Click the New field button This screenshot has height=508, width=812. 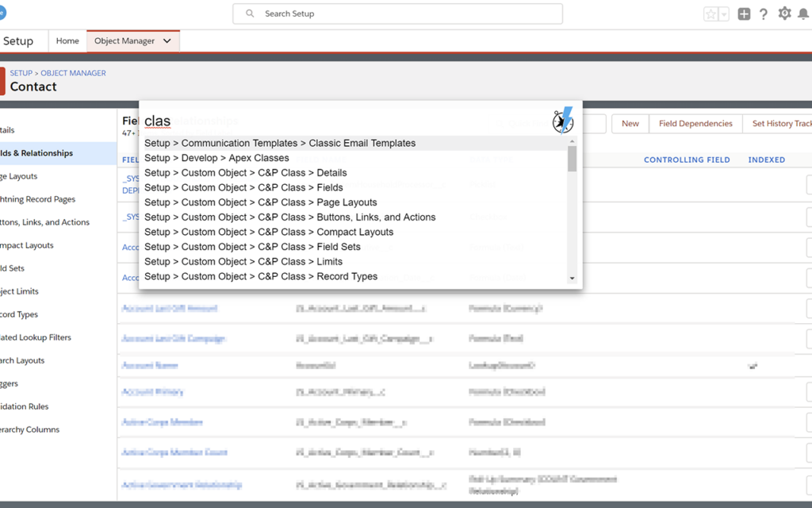coord(630,124)
